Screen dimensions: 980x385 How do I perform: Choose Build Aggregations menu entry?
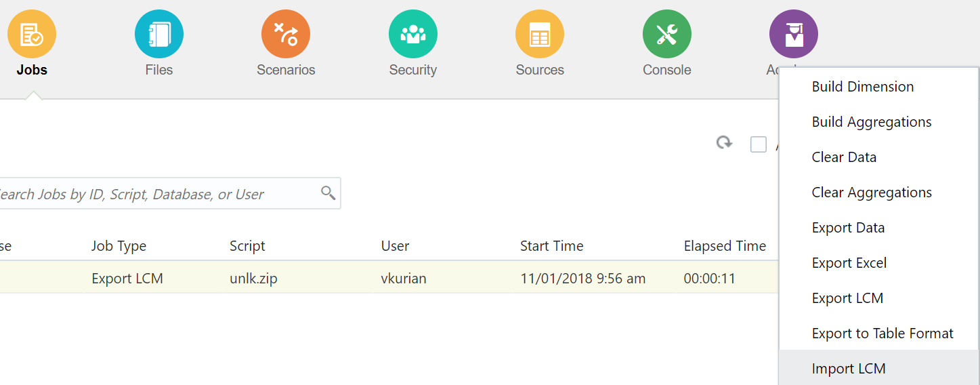[872, 122]
